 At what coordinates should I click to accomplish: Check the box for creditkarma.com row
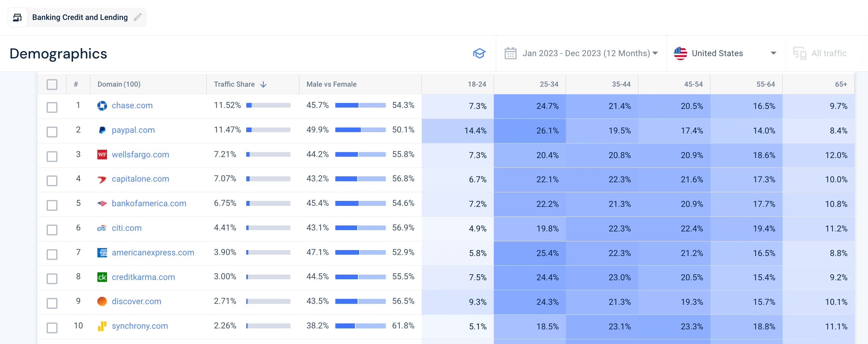pos(52,279)
